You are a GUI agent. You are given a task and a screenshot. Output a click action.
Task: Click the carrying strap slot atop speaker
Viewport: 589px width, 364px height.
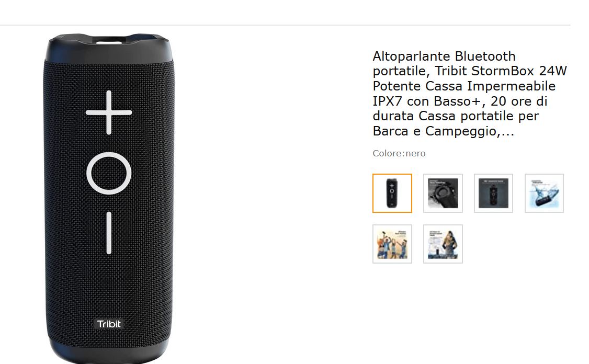[x=109, y=41]
